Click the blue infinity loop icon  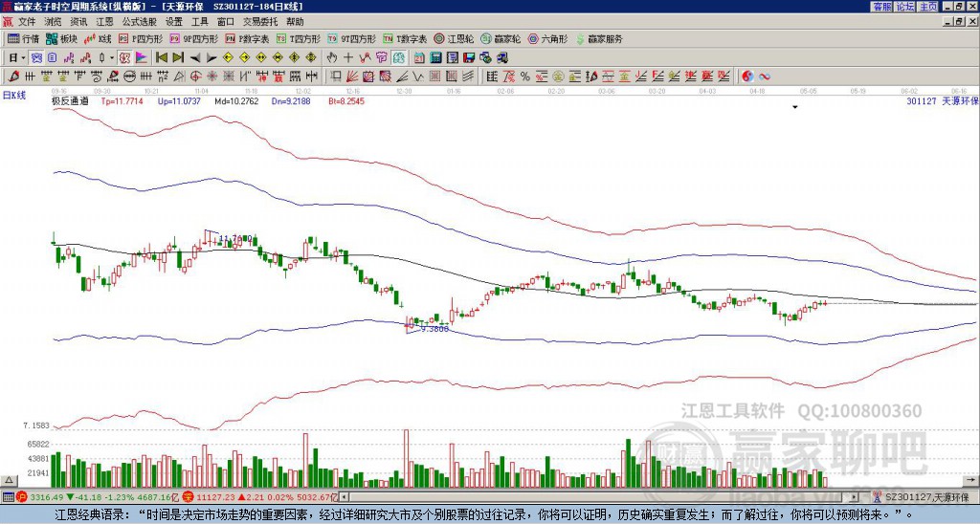pos(765,76)
